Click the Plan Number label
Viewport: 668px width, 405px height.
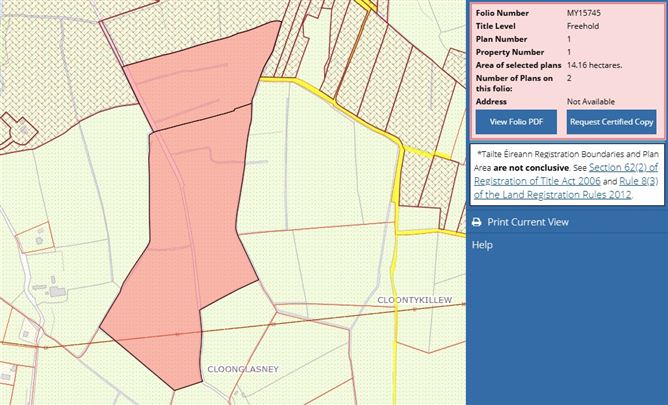click(502, 38)
